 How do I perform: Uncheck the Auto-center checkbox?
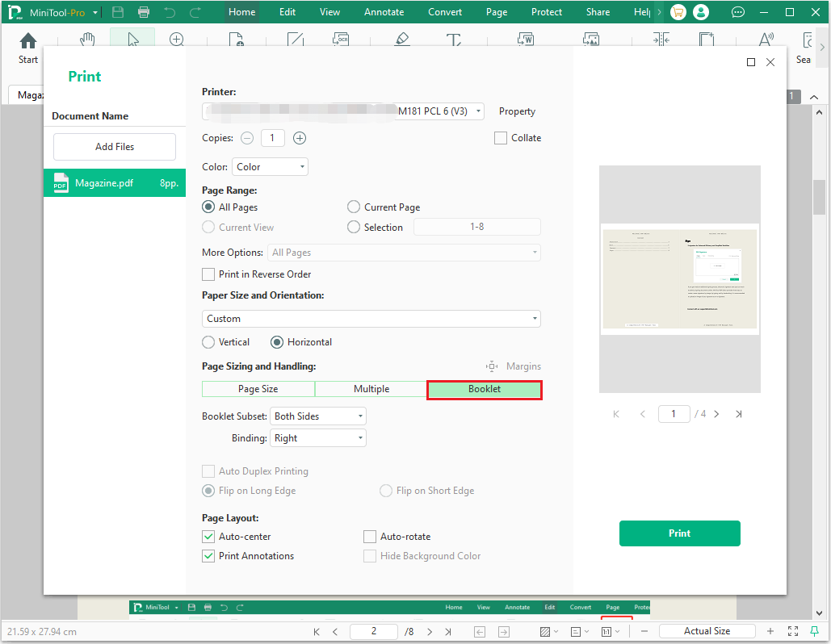pyautogui.click(x=208, y=537)
